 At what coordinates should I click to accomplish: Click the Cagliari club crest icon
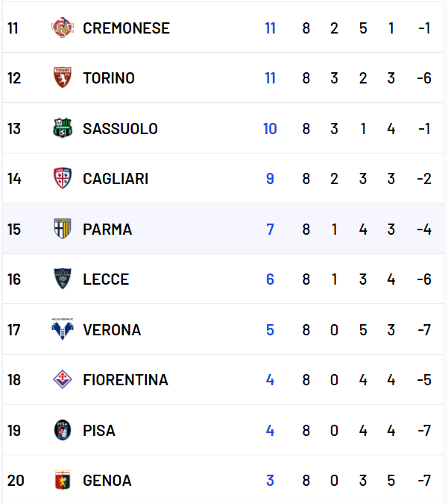tap(63, 179)
